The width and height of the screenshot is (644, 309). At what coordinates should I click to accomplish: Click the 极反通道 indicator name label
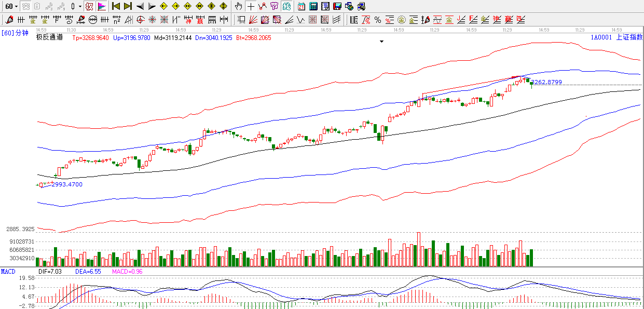pos(49,37)
